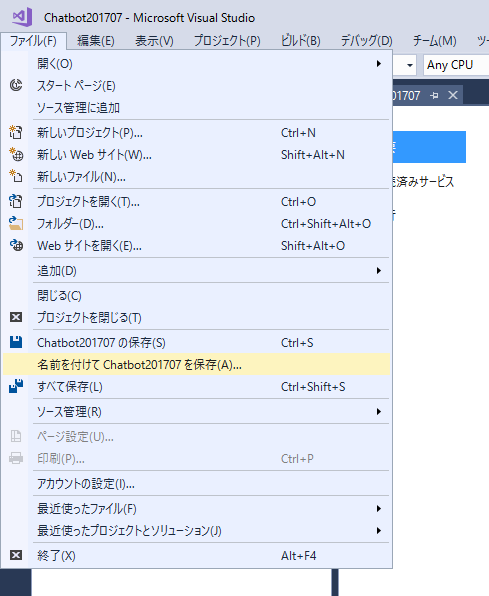Image resolution: width=489 pixels, height=596 pixels.
Task: Expand the 追加(D) submenu arrow
Action: pos(378,271)
